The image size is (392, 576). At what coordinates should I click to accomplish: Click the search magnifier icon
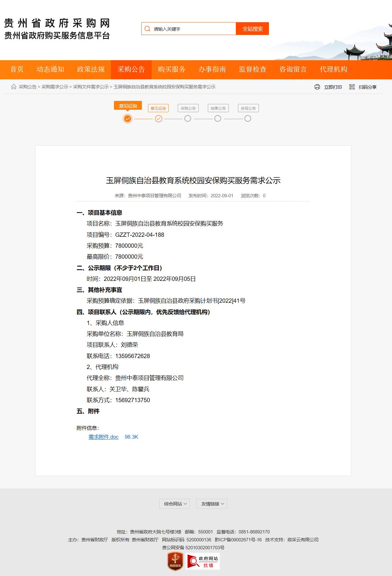(147, 29)
